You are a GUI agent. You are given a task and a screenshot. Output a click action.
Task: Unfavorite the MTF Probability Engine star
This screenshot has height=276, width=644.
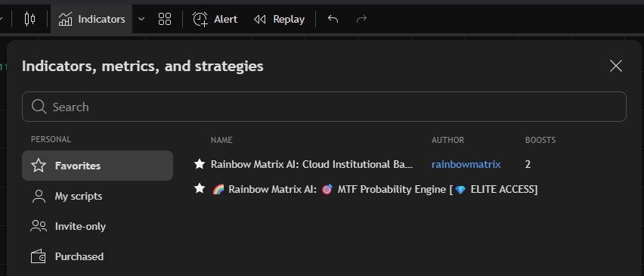coord(200,188)
